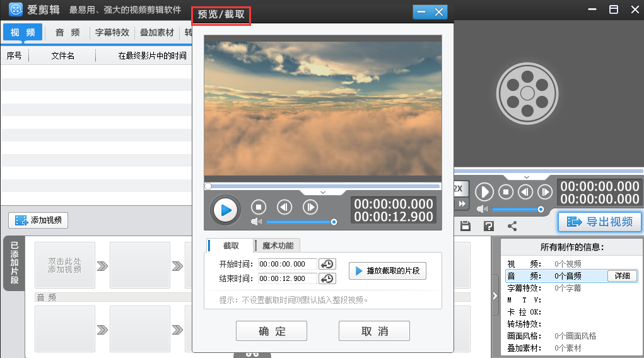The width and height of the screenshot is (644, 358).
Task: Click the 转场特效 info row
Action: tap(571, 324)
